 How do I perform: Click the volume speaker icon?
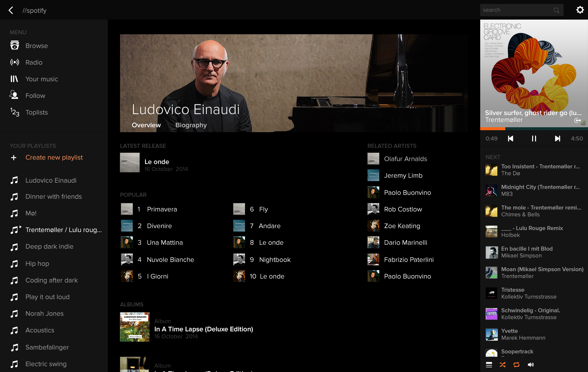coord(531,365)
